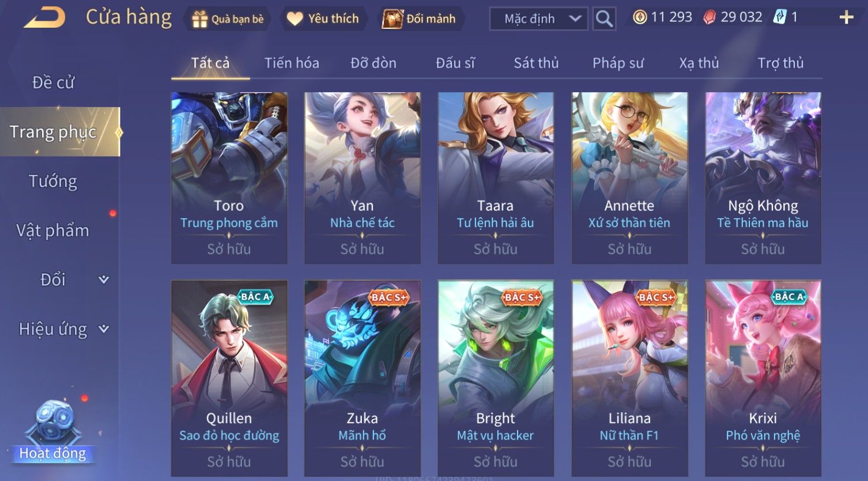868x481 pixels.
Task: Open Quà bạn bè gift icon
Action: (199, 19)
